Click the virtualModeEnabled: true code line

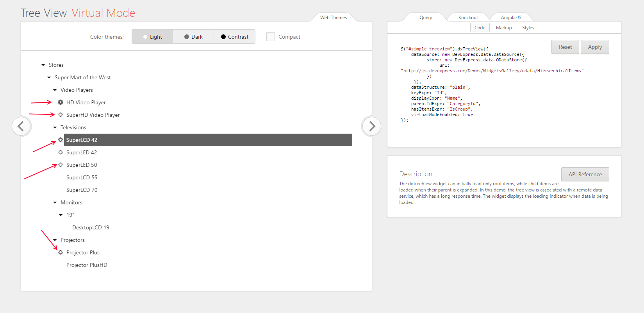(x=442, y=114)
